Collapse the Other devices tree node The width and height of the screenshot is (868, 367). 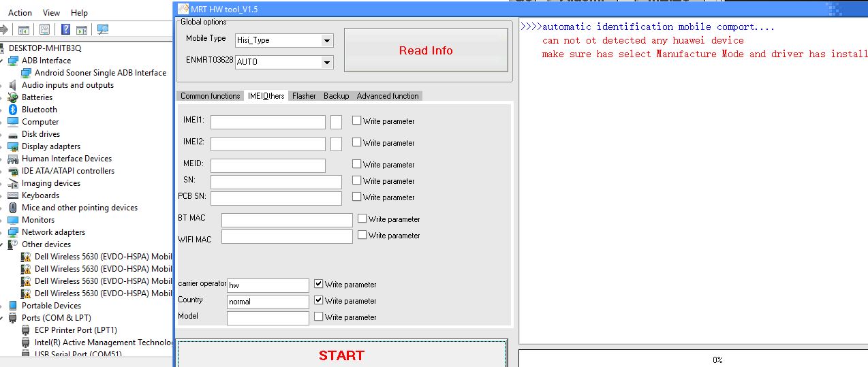3,244
